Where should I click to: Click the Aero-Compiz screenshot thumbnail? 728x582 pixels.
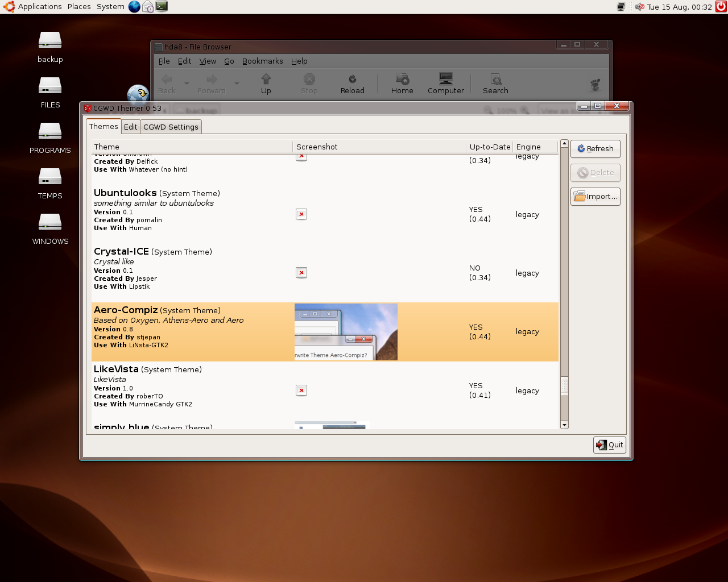[346, 332]
